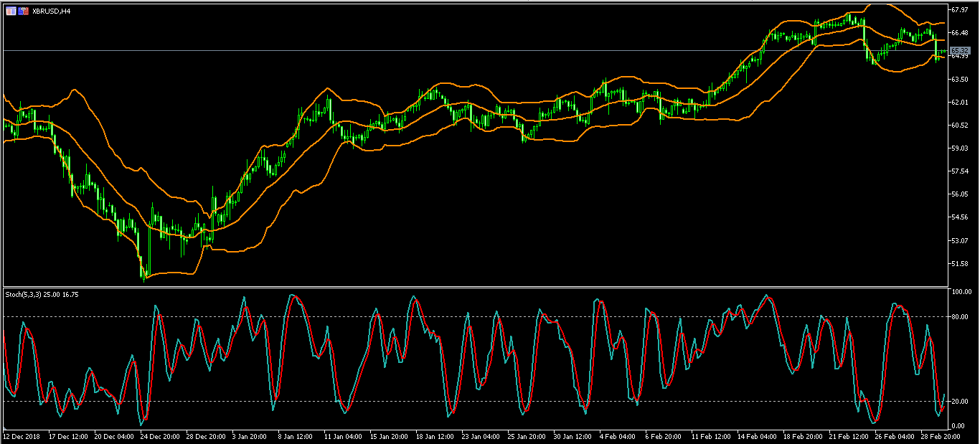Select the 24 Dec 20:00 time marker
The width and height of the screenshot is (980, 444).
[x=159, y=436]
